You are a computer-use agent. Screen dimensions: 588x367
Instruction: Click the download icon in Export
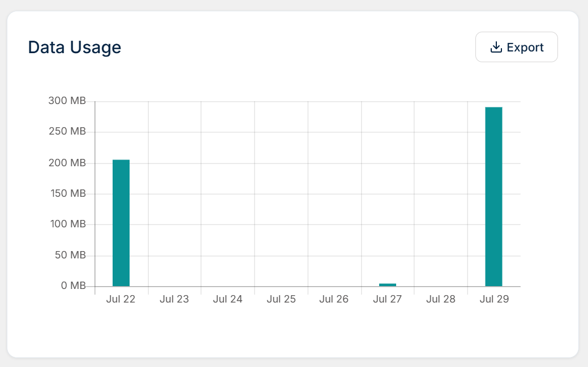[x=496, y=47]
